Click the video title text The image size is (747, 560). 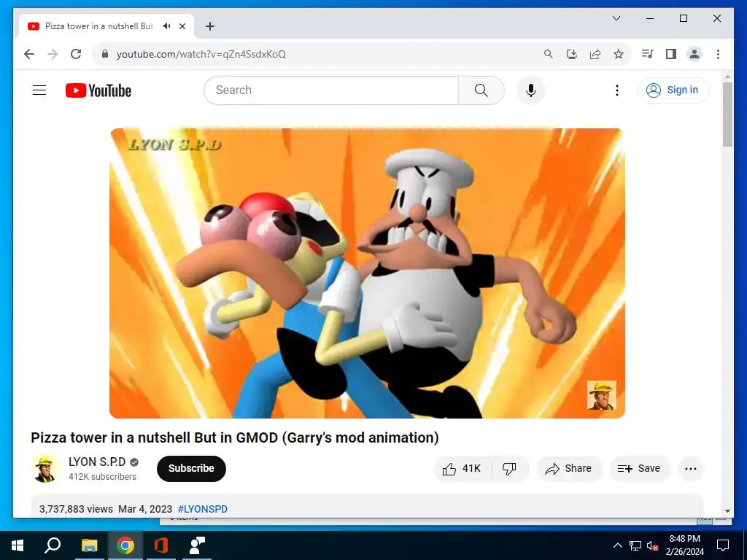(235, 437)
